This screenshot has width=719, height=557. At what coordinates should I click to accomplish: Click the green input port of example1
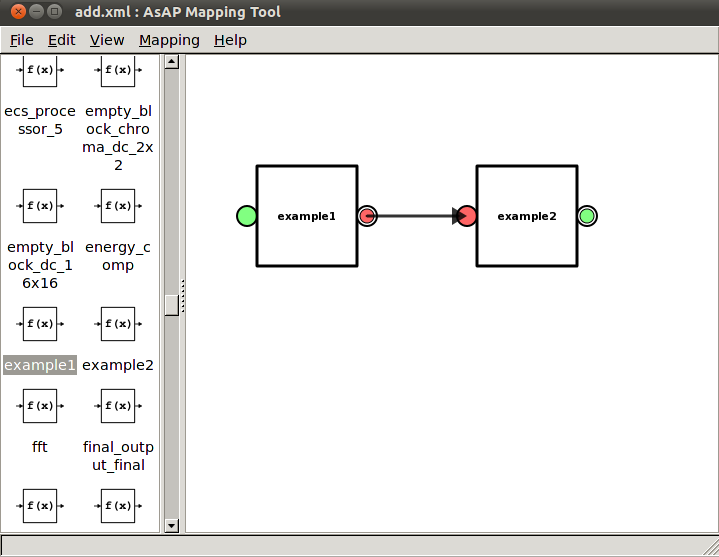(246, 216)
